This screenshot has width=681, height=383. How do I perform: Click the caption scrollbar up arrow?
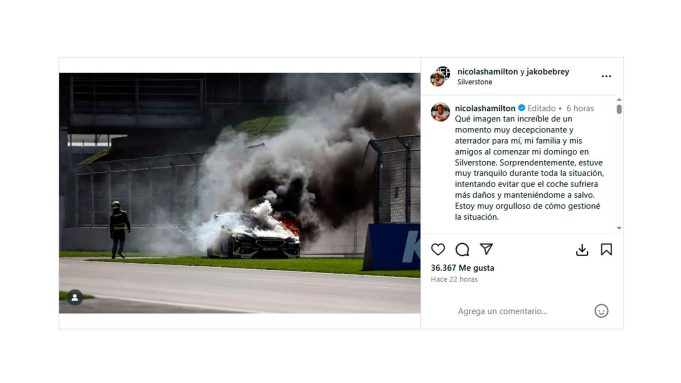click(x=619, y=99)
